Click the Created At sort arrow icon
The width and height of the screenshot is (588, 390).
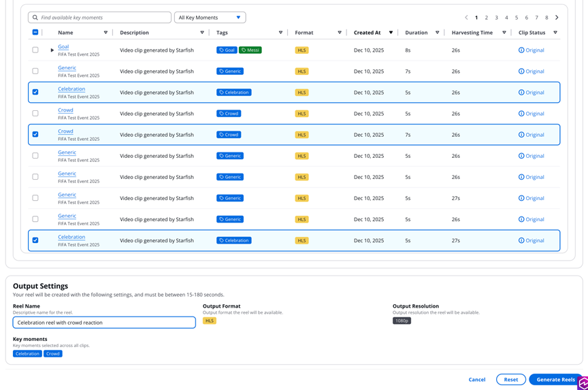[391, 33]
